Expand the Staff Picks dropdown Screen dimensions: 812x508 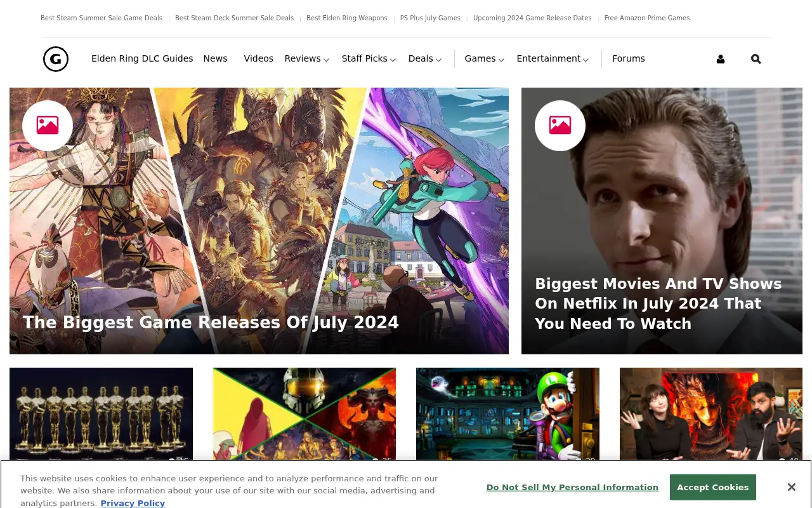point(369,58)
